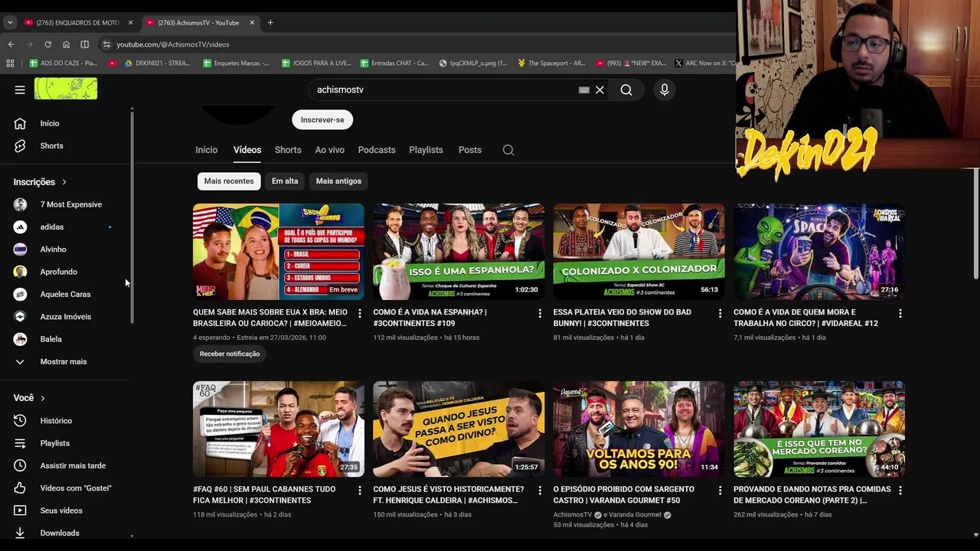Open the browser tab list dropdown arrow
The height and width of the screenshot is (551, 980).
[10, 22]
